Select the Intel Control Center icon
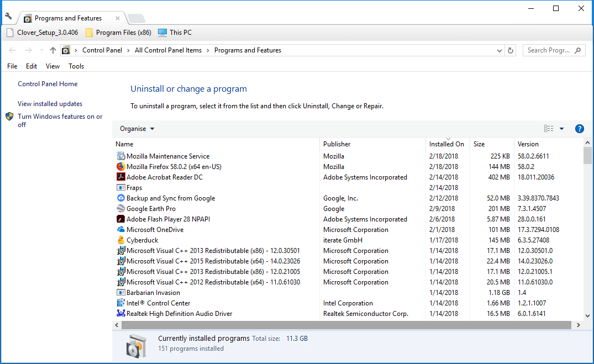The height and width of the screenshot is (364, 594). [x=121, y=303]
